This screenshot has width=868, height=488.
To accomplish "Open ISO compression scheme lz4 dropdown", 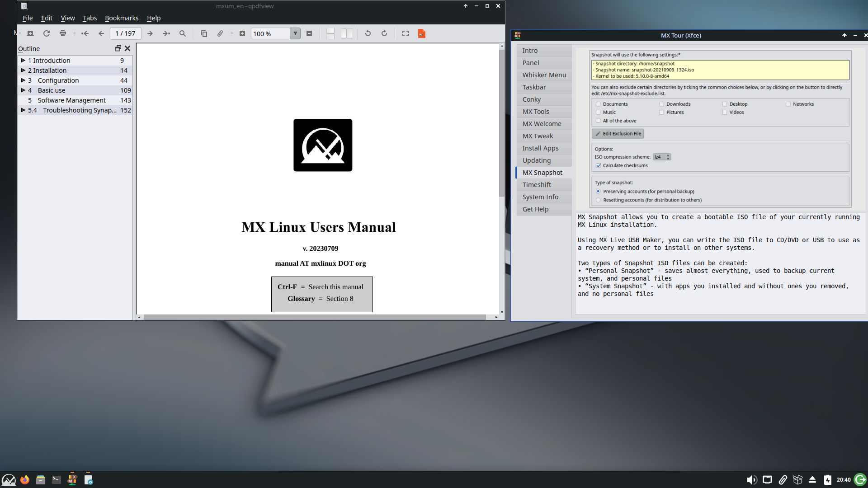I will click(662, 157).
